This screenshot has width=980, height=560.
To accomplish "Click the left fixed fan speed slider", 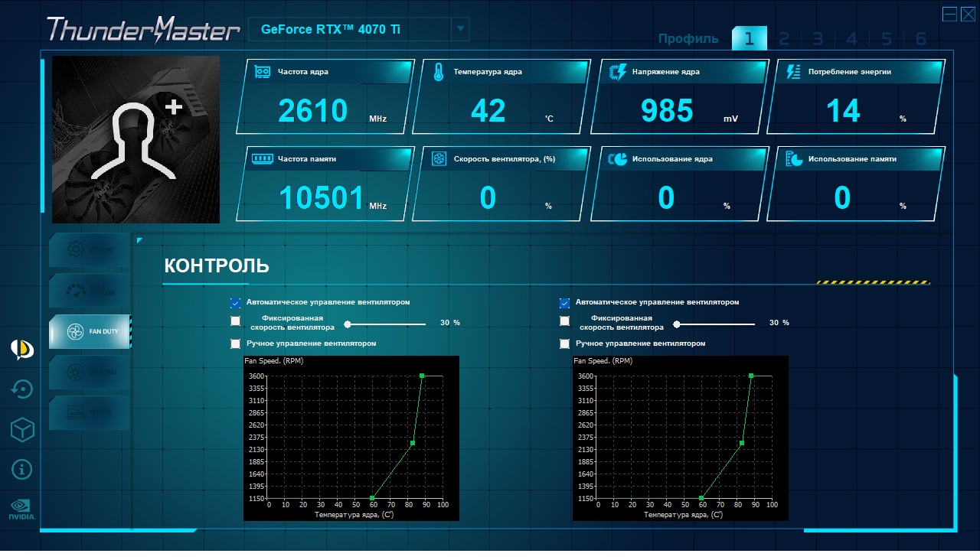I will point(386,324).
